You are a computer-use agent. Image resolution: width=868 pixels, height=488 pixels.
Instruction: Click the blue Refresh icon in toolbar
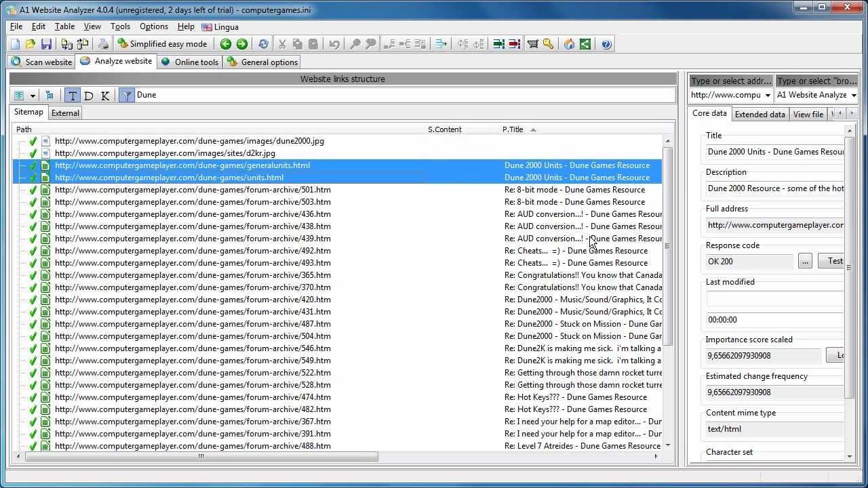(x=263, y=44)
